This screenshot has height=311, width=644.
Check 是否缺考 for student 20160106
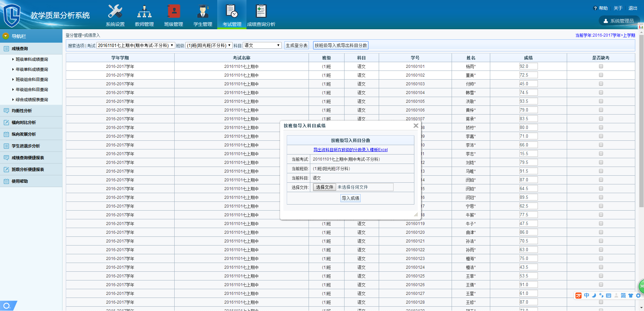click(x=601, y=110)
